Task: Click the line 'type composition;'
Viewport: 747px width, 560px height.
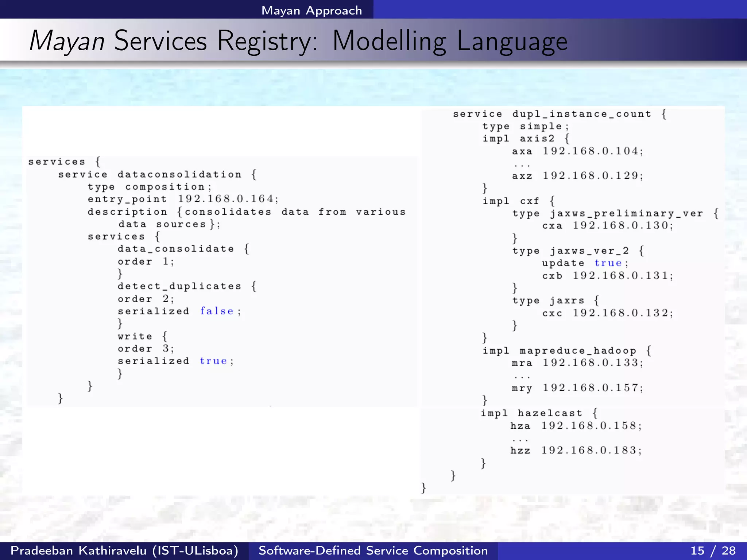Action: coord(150,187)
